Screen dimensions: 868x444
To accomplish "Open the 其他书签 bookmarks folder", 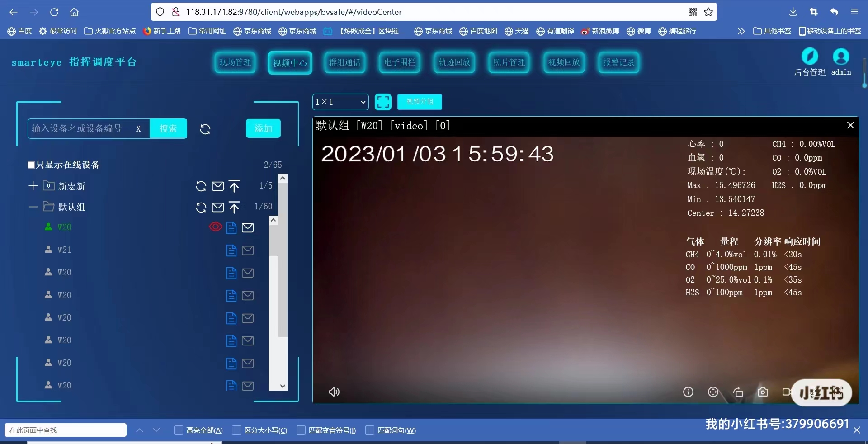I will pos(772,31).
